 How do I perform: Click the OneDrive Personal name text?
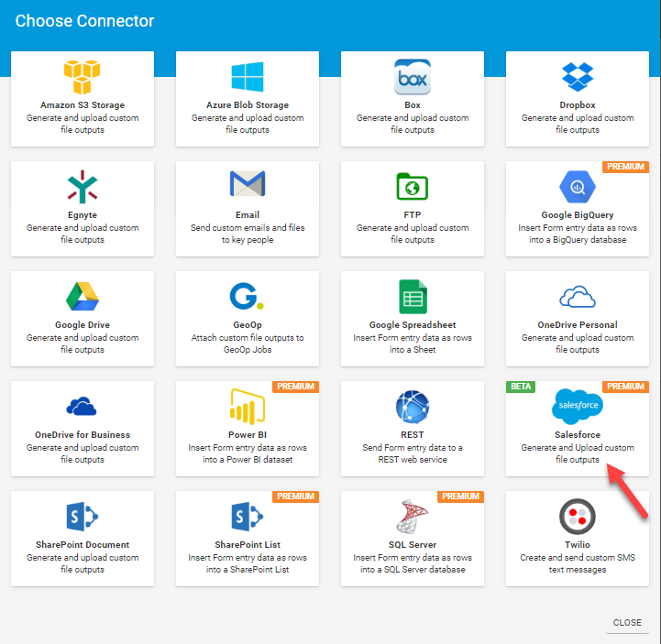pyautogui.click(x=578, y=324)
